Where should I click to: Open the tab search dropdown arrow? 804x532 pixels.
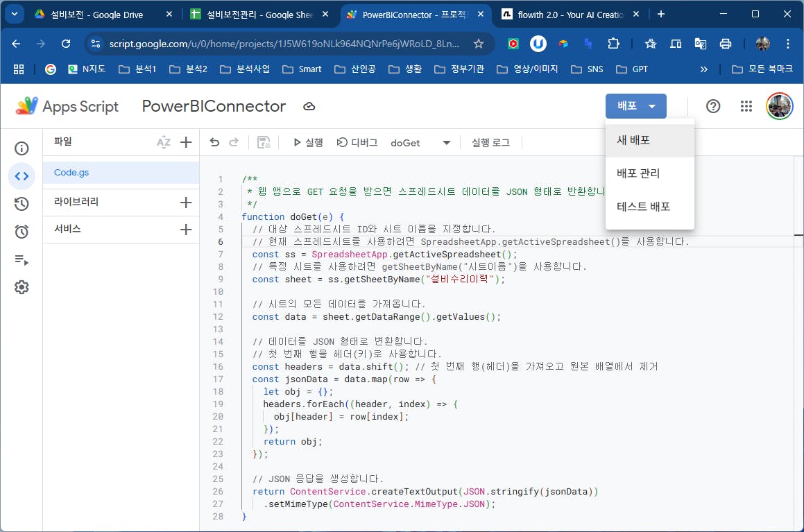(x=15, y=15)
